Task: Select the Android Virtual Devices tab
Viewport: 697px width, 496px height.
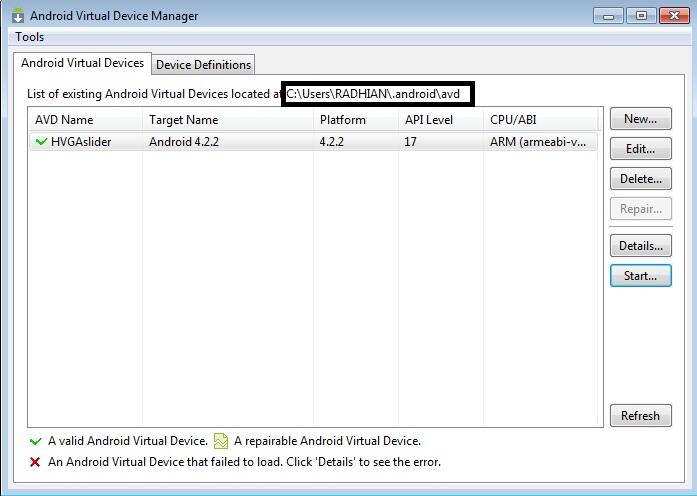Action: click(82, 63)
